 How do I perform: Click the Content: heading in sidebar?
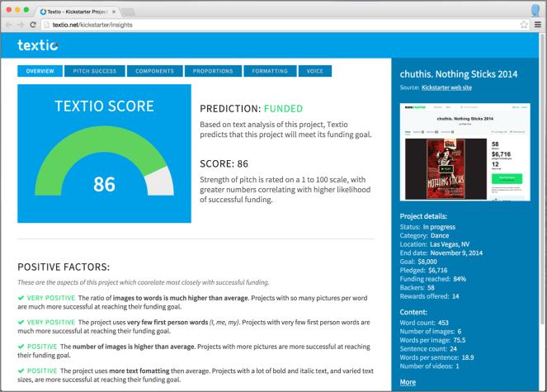pyautogui.click(x=413, y=312)
